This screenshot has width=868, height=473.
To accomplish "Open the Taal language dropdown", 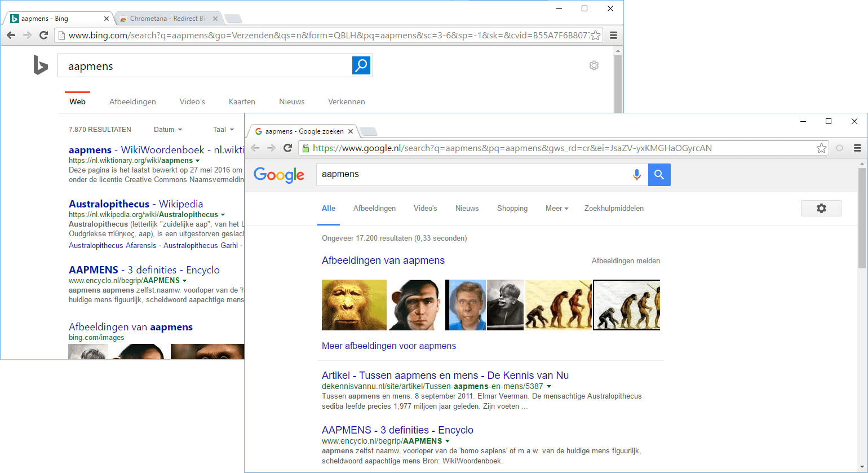I will tap(223, 130).
